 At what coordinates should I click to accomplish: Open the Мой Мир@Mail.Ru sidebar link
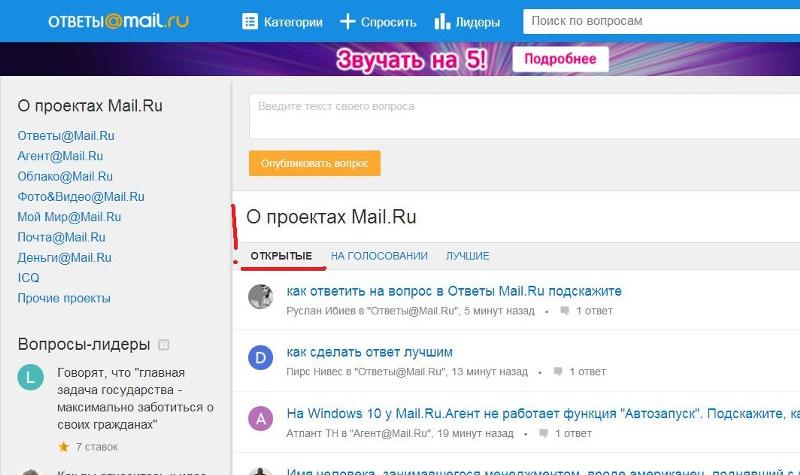pos(69,217)
